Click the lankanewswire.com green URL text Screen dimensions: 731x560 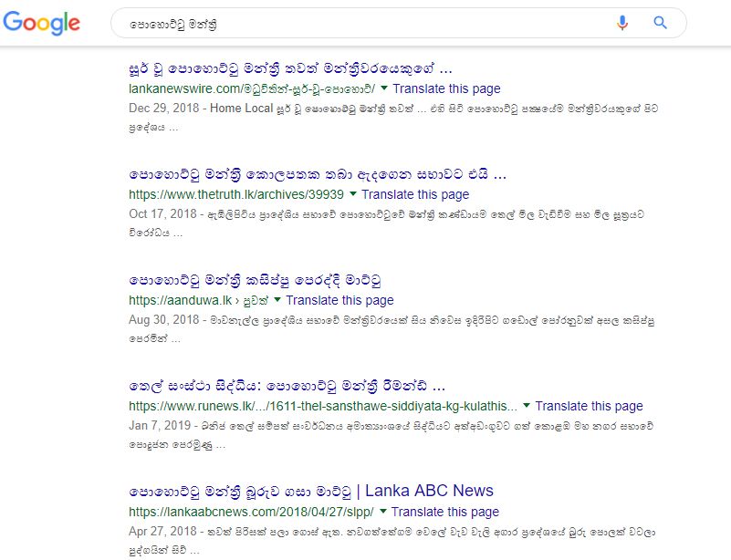252,88
